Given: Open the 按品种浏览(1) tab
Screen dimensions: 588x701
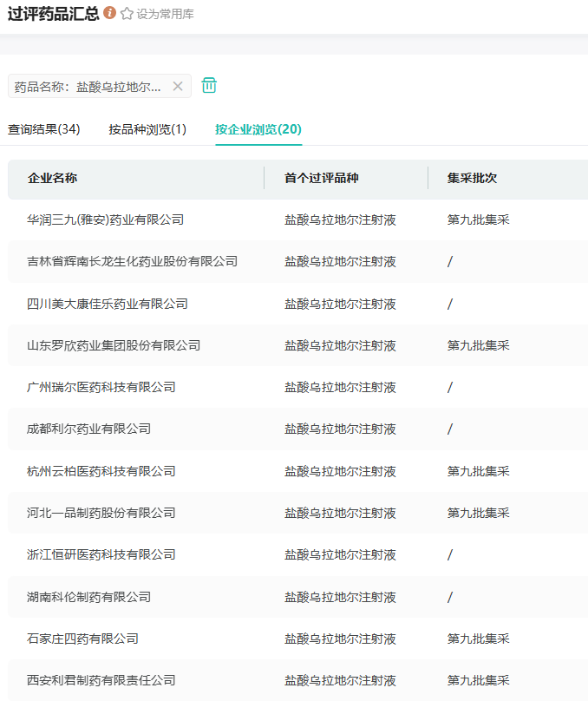Looking at the screenshot, I should [x=147, y=129].
